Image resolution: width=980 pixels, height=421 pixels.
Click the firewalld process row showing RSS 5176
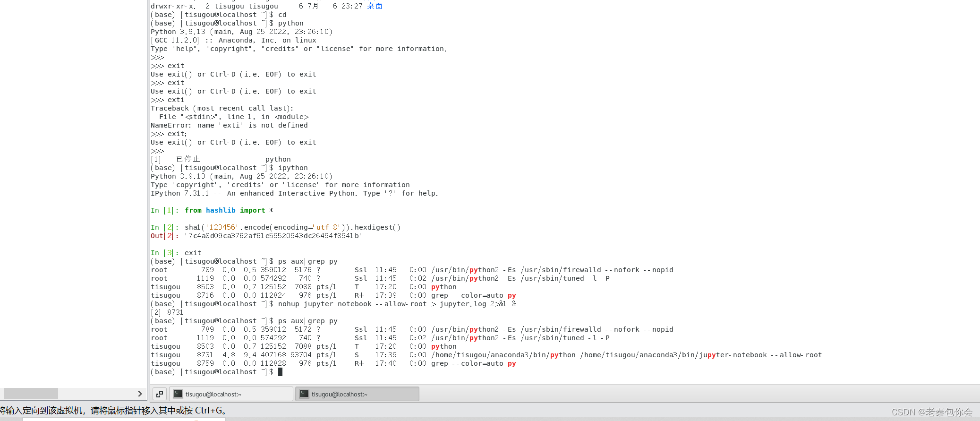[412, 270]
